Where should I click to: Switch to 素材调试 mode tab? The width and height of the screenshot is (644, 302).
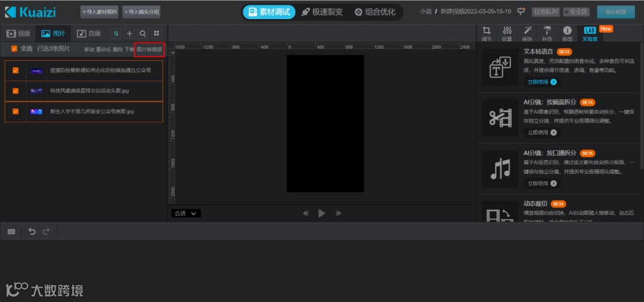click(269, 12)
